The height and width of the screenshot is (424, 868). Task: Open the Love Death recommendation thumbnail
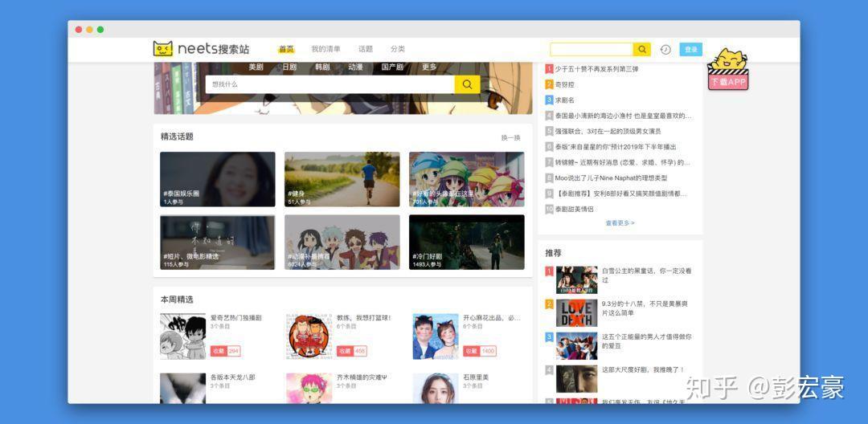click(x=577, y=313)
